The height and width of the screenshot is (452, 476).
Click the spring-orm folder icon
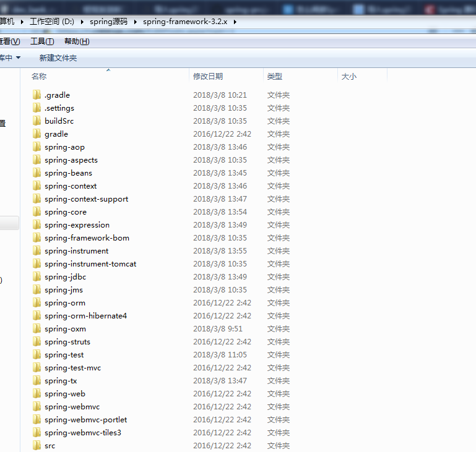click(37, 302)
